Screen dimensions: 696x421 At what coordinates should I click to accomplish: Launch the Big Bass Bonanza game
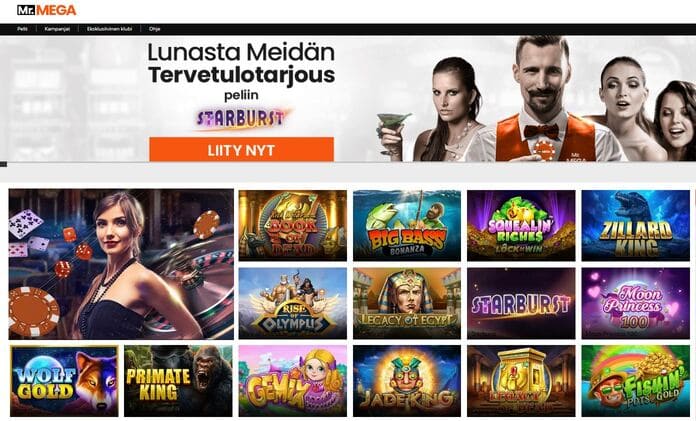point(407,226)
